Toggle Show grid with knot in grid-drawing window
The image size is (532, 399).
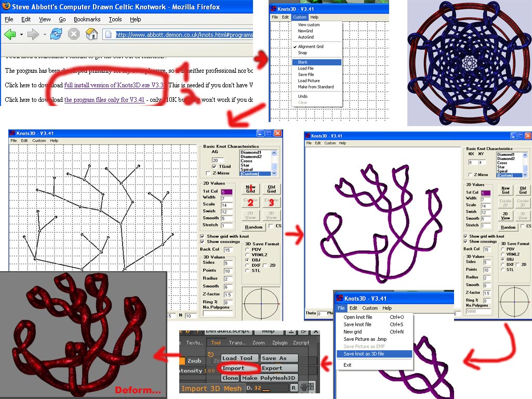pos(202,236)
